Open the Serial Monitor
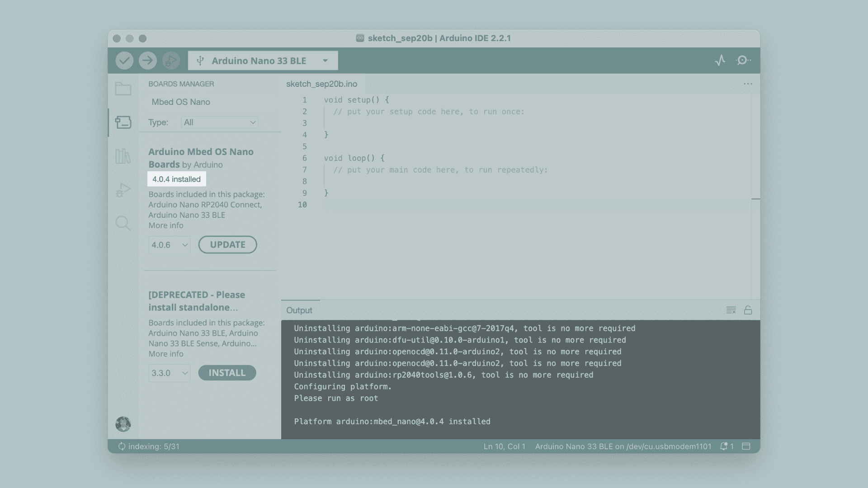868x488 pixels. [743, 61]
